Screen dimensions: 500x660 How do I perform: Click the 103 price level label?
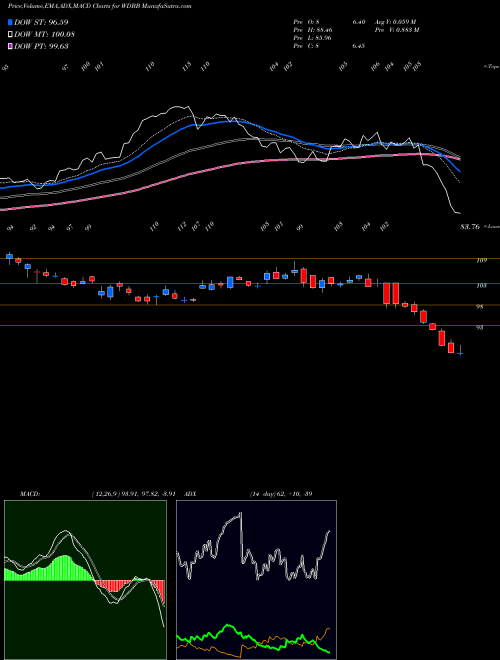[x=481, y=286]
